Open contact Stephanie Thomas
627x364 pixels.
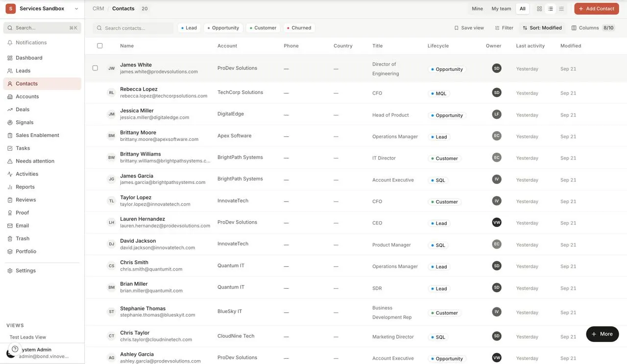[x=143, y=308]
